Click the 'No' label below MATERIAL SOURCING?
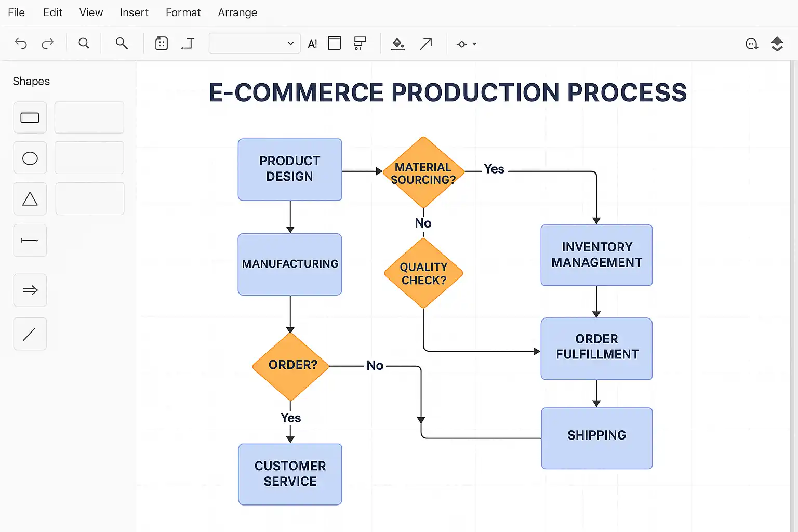The image size is (798, 532). [x=423, y=223]
